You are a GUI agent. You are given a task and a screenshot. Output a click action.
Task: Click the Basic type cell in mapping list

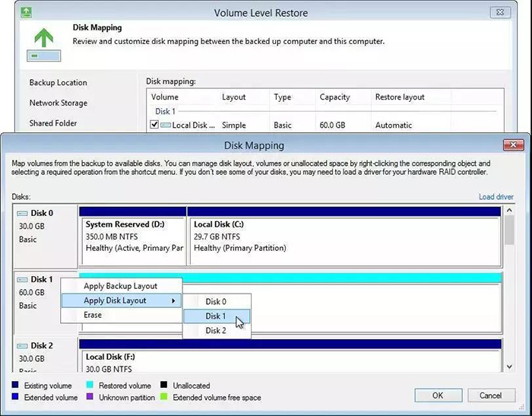tap(283, 125)
